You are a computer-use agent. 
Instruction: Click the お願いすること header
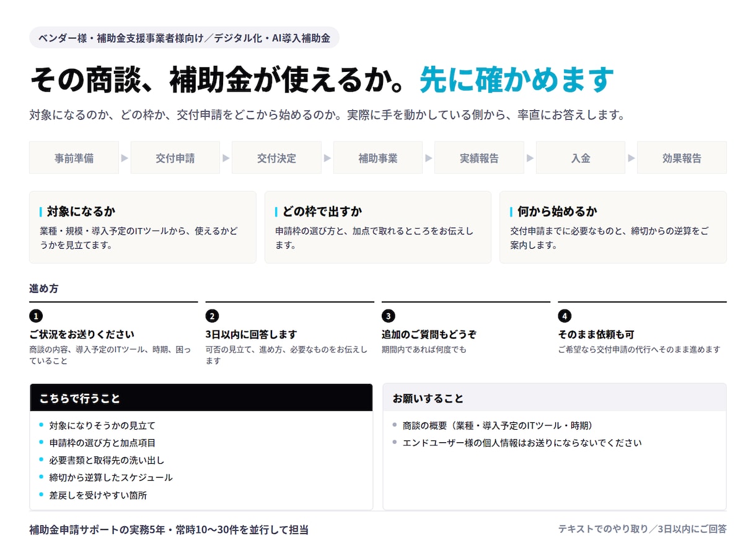pyautogui.click(x=555, y=398)
